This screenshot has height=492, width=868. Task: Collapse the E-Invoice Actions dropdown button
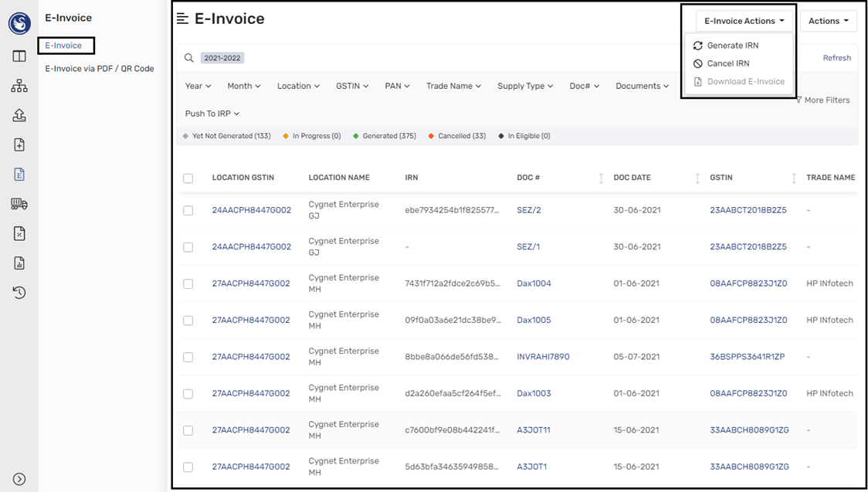744,21
